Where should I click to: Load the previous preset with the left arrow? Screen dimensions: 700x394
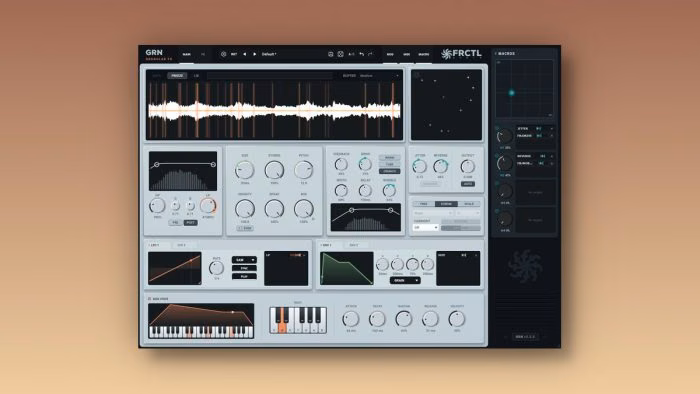click(244, 54)
